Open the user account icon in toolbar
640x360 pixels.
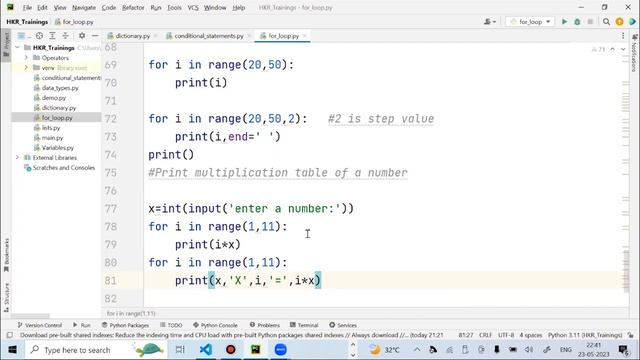(x=490, y=22)
